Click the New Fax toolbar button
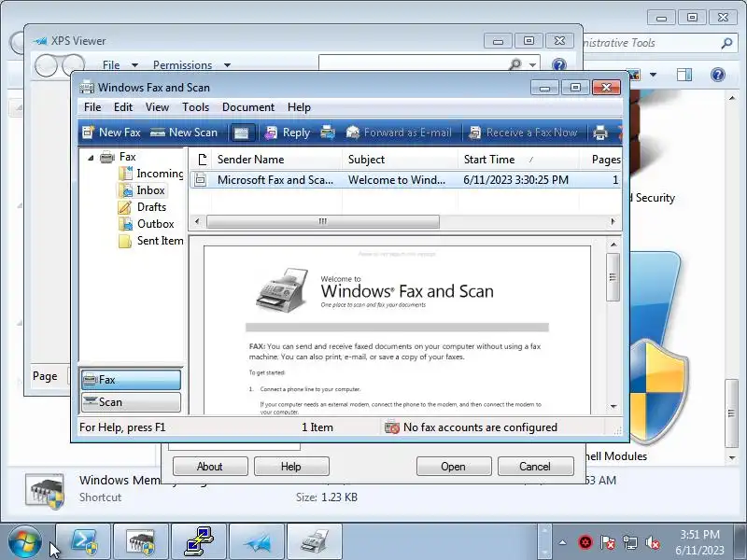747x560 pixels. coord(111,133)
